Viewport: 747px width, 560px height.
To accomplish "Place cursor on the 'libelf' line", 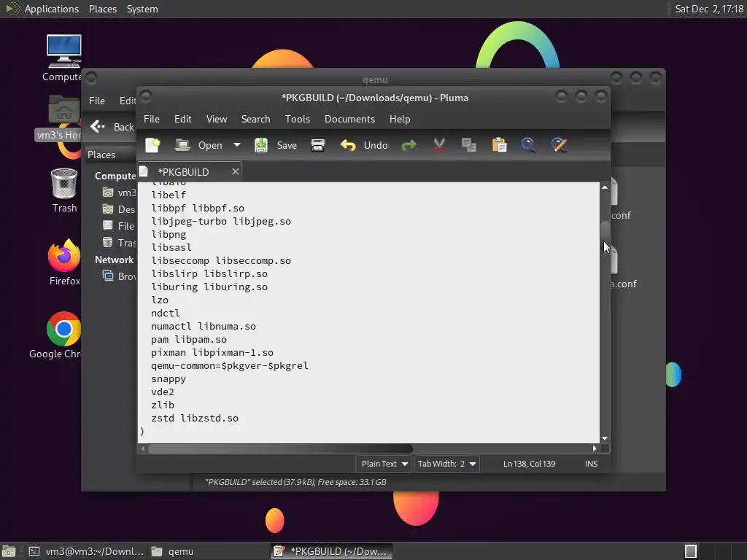I will coord(169,195).
